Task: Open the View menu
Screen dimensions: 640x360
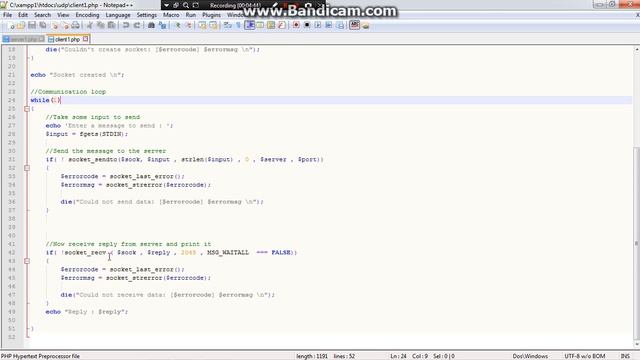Action: [63, 15]
